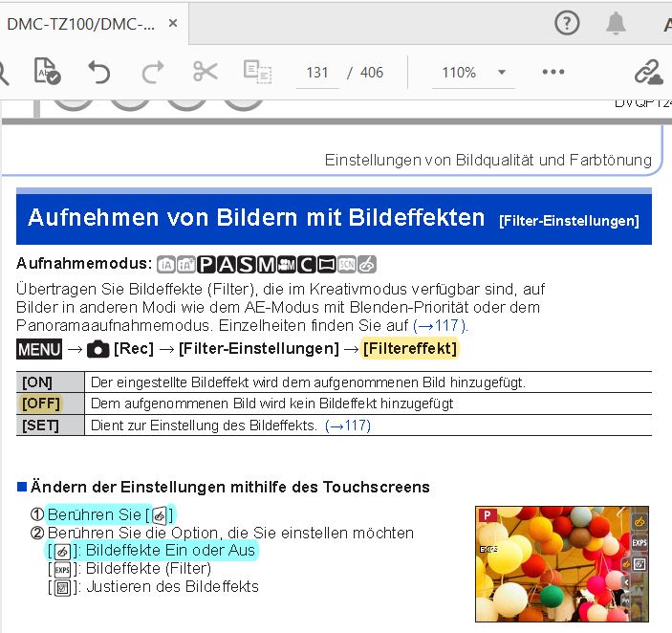Click the page number field showing 131
Viewport: 672px width, 633px height.
[317, 73]
